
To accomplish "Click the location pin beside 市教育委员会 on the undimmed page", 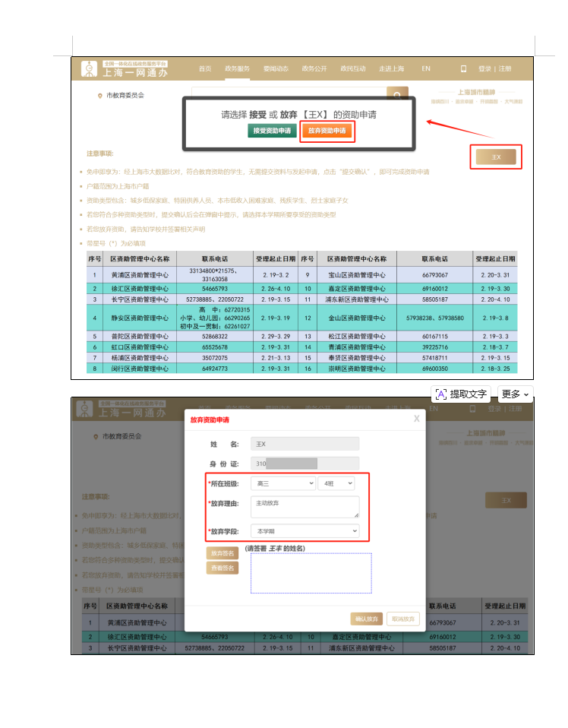I will [99, 96].
